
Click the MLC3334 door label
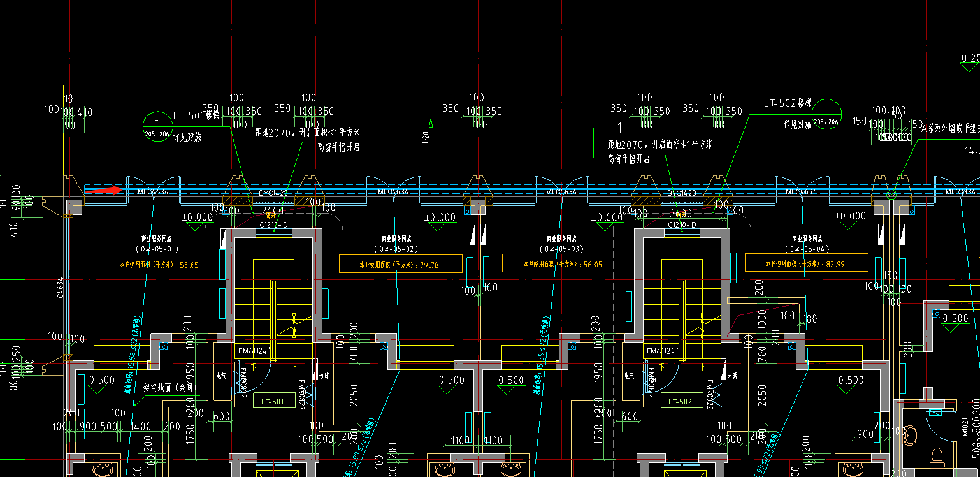click(960, 191)
